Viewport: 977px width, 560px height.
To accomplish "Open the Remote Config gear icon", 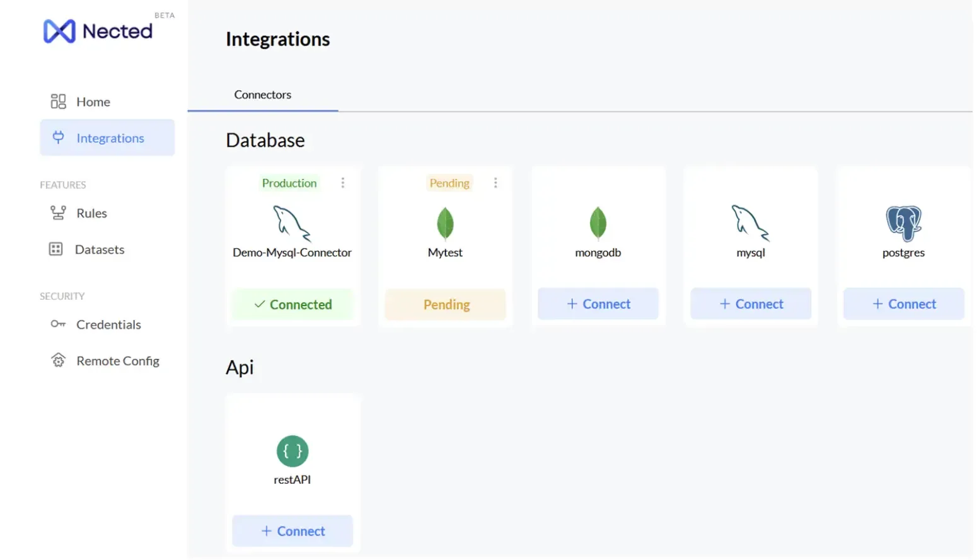I will 57,360.
